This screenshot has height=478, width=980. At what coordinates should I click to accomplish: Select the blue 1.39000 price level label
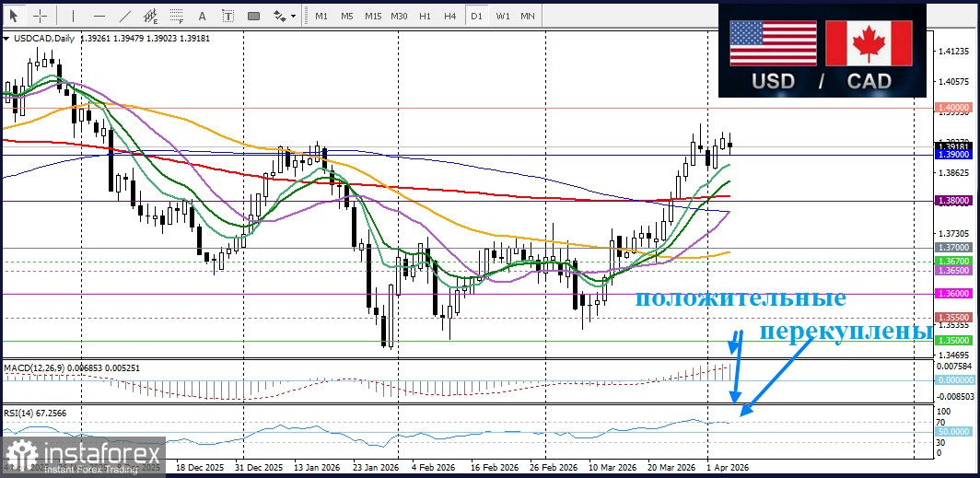pos(954,154)
